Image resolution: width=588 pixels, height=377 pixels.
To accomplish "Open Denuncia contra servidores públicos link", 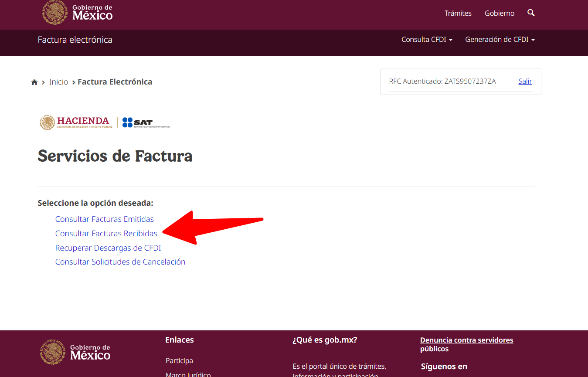I will coord(466,344).
